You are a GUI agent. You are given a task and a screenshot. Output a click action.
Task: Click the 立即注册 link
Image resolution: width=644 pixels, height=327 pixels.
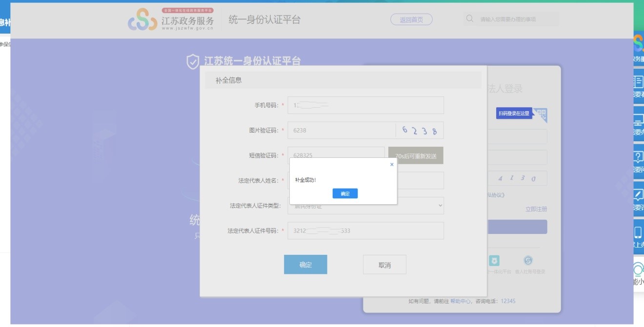pos(536,209)
